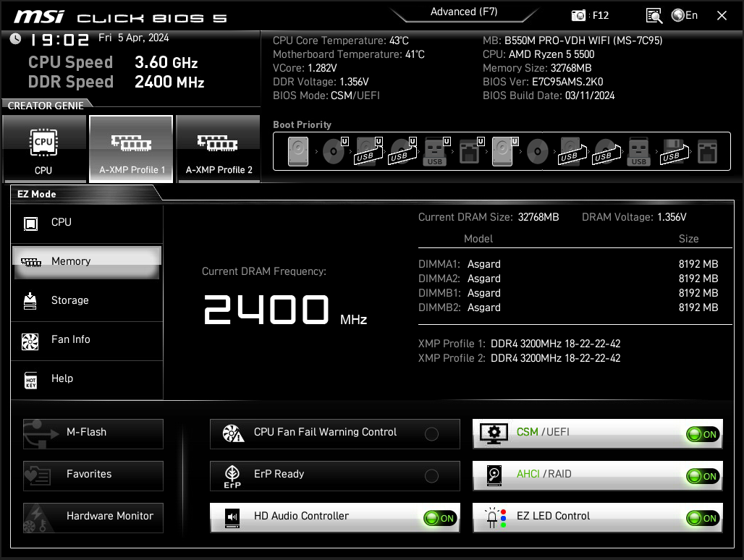This screenshot has width=744, height=560.
Task: Click the LED bulb icon of EZ LED Control
Action: pyautogui.click(x=495, y=518)
